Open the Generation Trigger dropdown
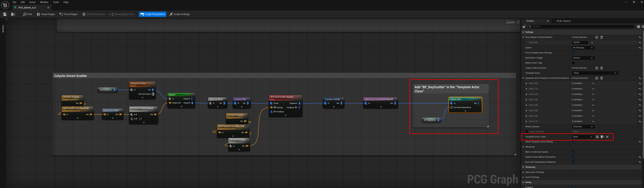Screen dimensions: 644x188 tap(583, 58)
